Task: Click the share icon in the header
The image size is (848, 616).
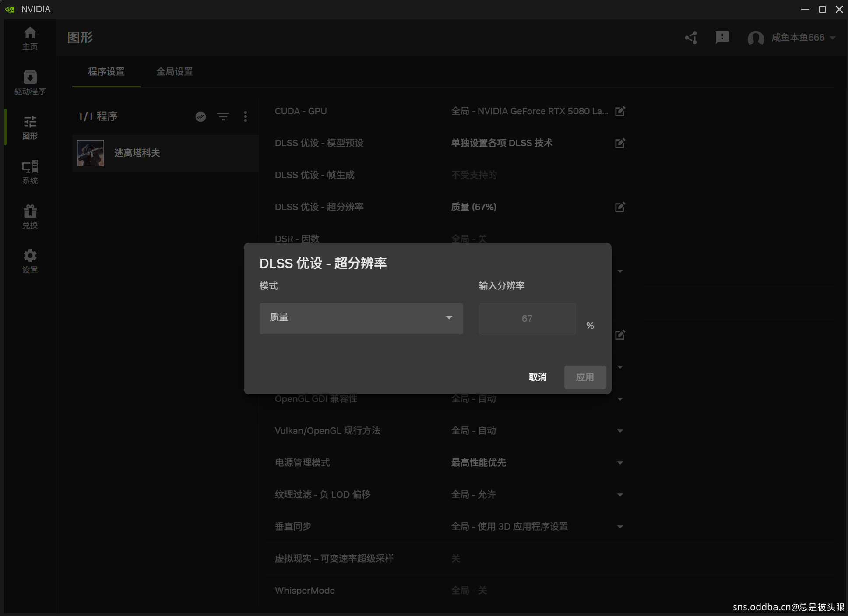Action: [x=691, y=38]
